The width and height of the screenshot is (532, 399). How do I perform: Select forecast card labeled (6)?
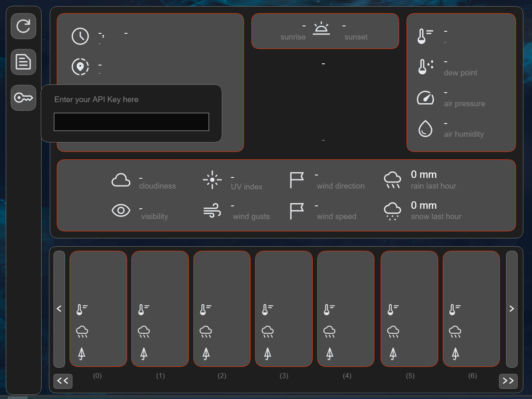[x=471, y=309]
